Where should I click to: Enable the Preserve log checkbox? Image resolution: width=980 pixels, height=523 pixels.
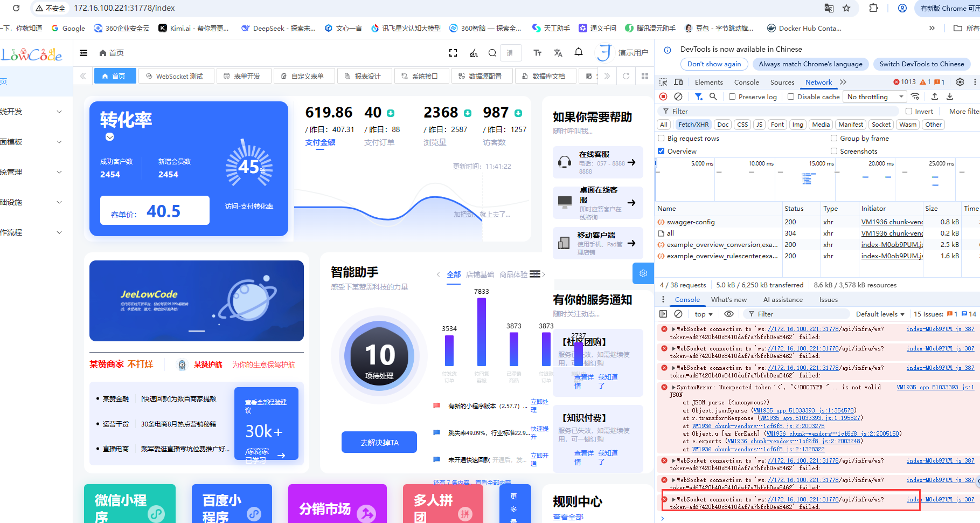732,97
